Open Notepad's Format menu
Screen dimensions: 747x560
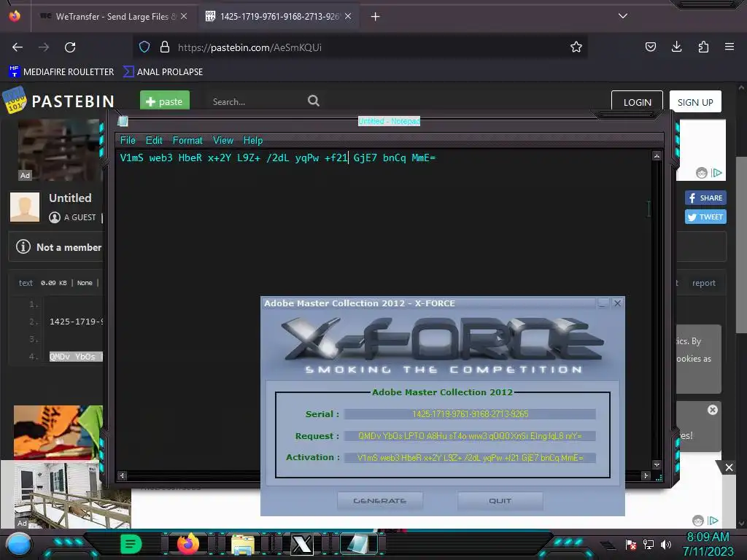pos(187,141)
